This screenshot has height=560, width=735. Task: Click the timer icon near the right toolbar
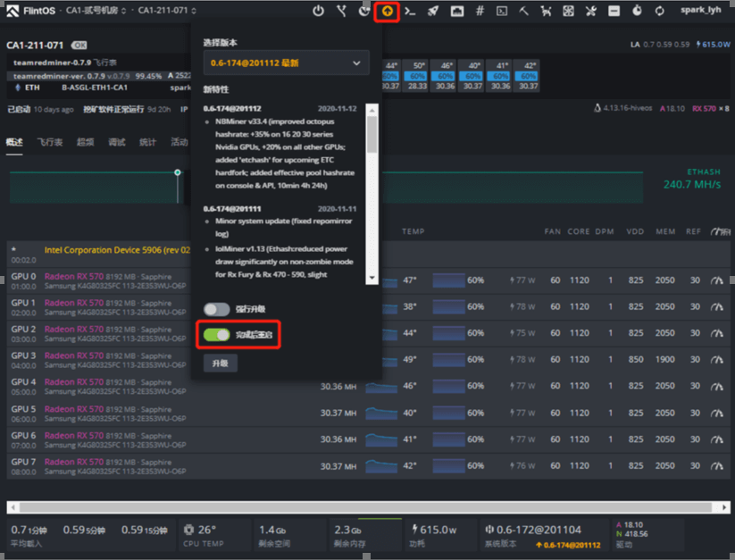[635, 10]
